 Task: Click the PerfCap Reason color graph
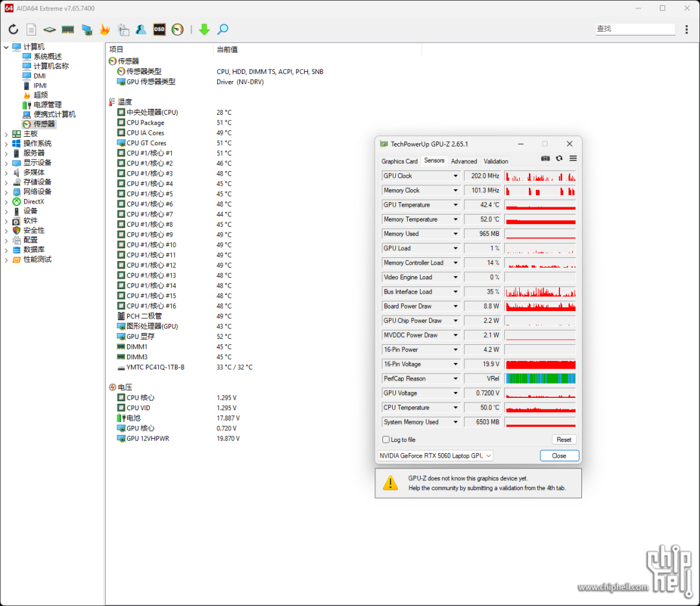click(x=540, y=379)
